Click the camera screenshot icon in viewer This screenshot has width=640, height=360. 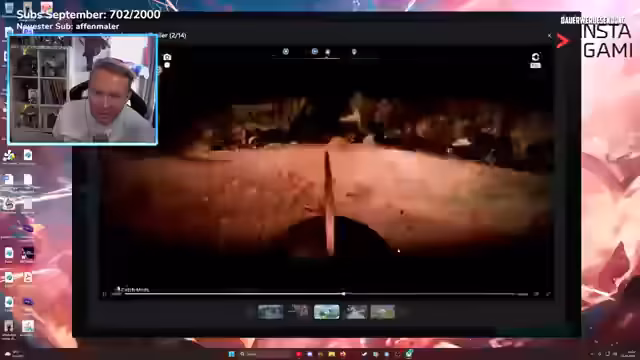pos(167,57)
